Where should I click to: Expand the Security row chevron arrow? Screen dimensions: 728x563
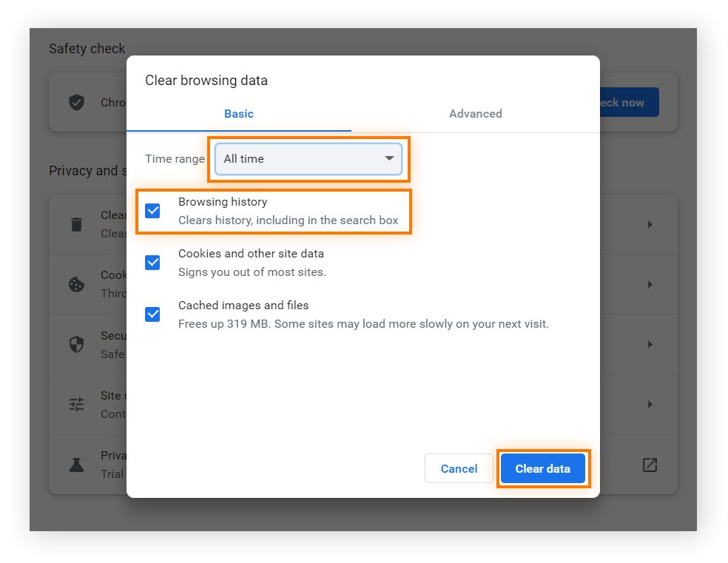650,345
